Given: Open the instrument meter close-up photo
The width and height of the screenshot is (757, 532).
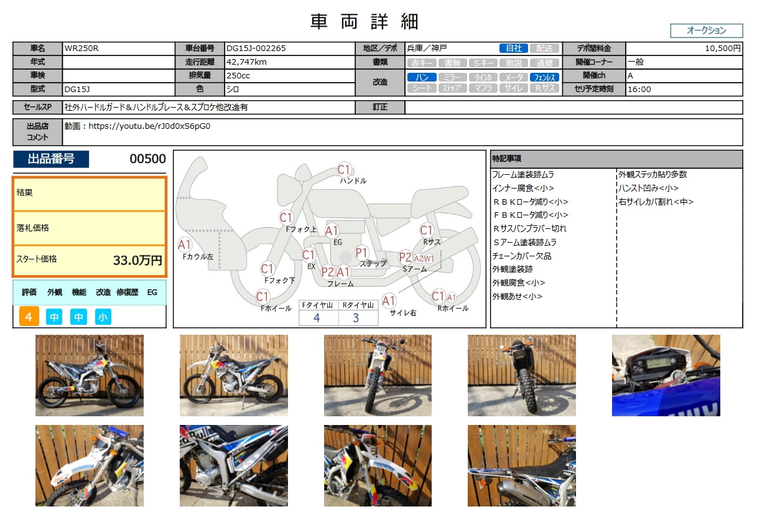Looking at the screenshot, I should click(x=666, y=375).
